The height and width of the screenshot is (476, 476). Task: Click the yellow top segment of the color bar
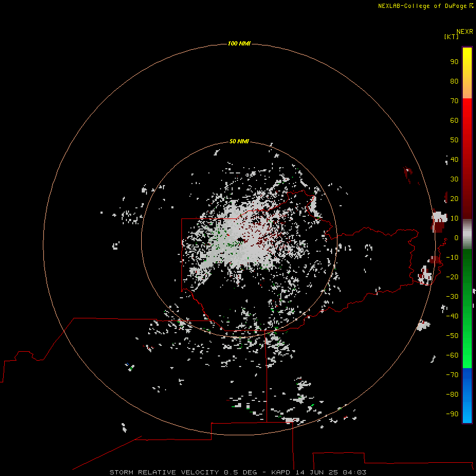coord(467,73)
